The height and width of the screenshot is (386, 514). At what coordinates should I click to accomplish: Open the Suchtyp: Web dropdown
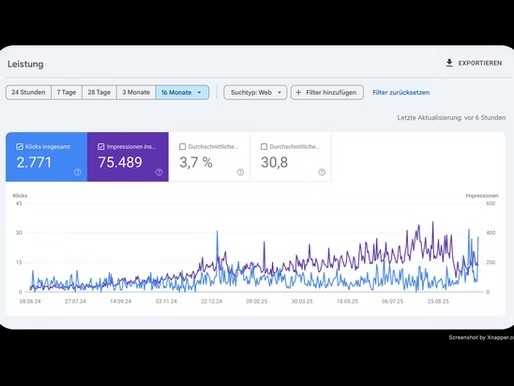255,92
